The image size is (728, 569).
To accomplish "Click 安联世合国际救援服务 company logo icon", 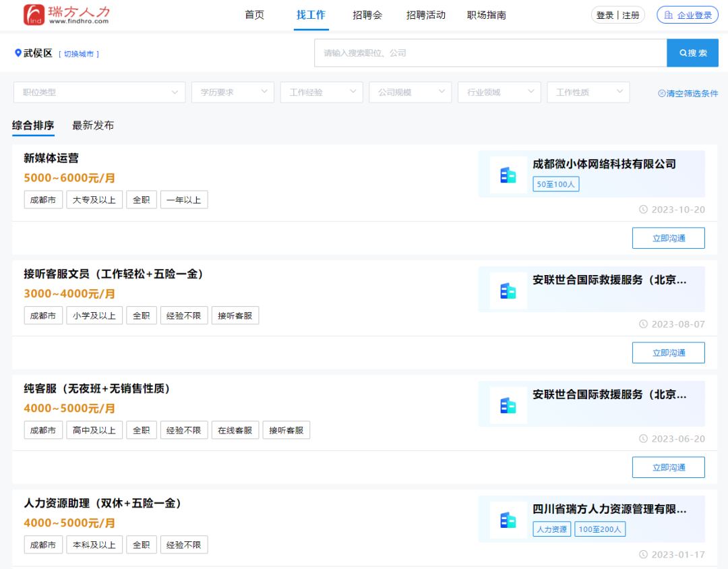I will tap(508, 289).
